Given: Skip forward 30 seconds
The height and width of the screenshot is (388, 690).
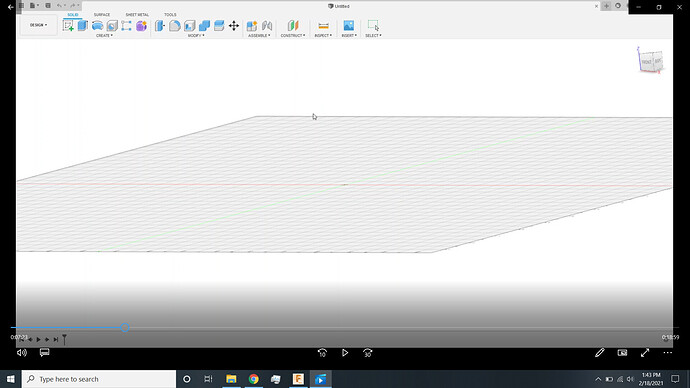Looking at the screenshot, I should (x=367, y=353).
